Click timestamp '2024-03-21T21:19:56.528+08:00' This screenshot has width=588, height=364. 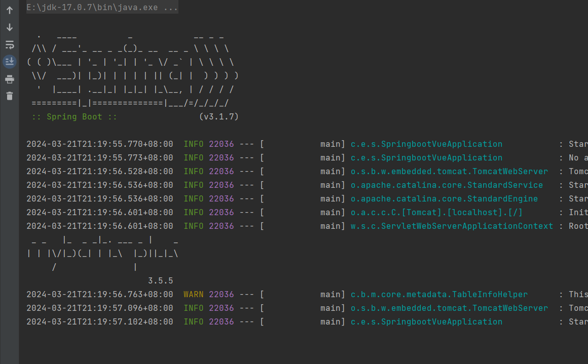[x=100, y=172]
